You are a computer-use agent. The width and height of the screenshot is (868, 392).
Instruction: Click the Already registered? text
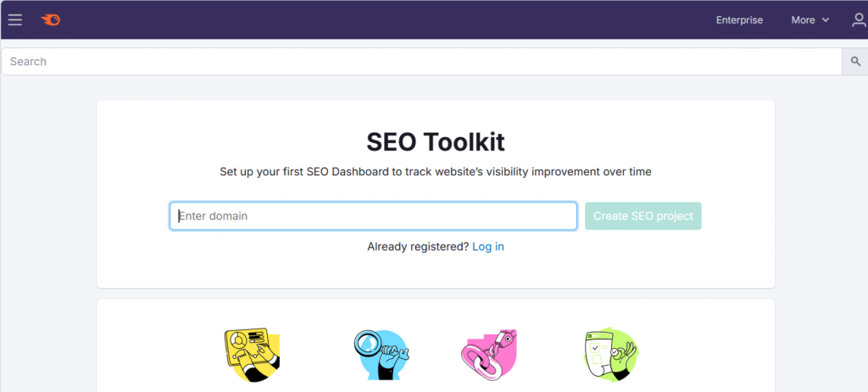click(x=418, y=246)
